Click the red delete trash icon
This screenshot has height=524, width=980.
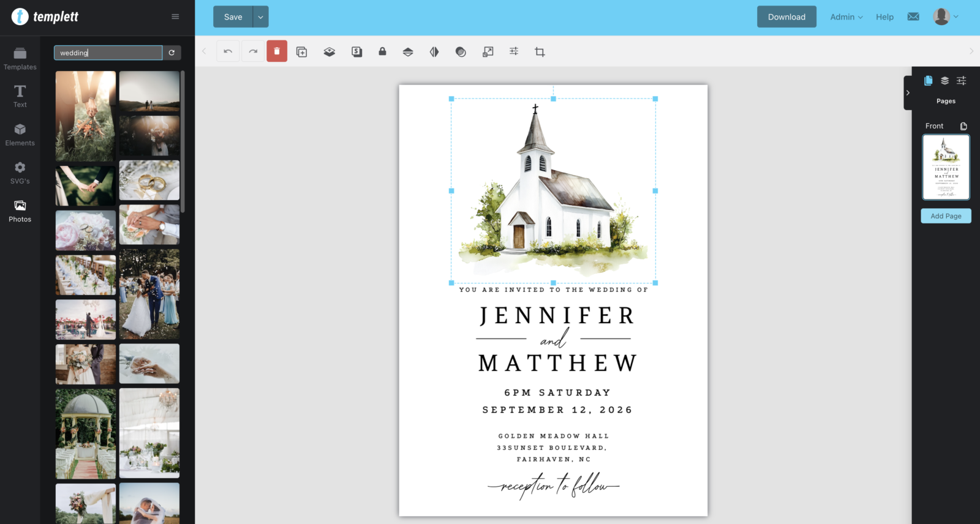pos(277,52)
